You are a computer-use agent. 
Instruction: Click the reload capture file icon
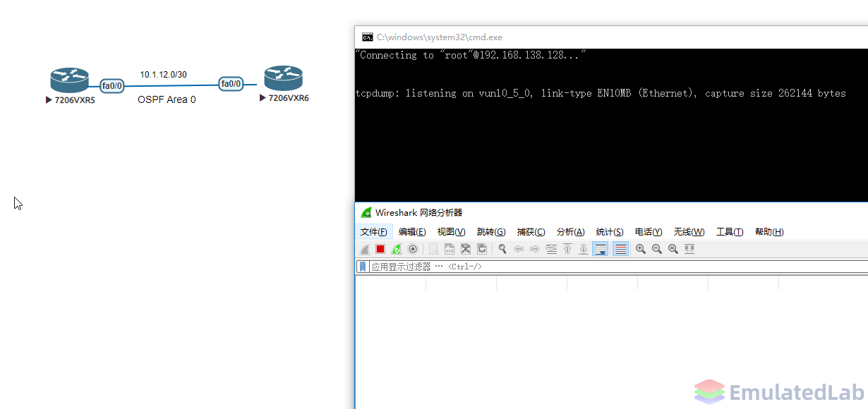(x=482, y=249)
